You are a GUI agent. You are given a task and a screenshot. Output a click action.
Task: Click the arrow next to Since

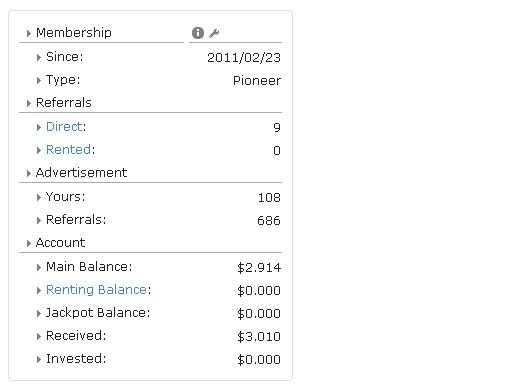(39, 57)
